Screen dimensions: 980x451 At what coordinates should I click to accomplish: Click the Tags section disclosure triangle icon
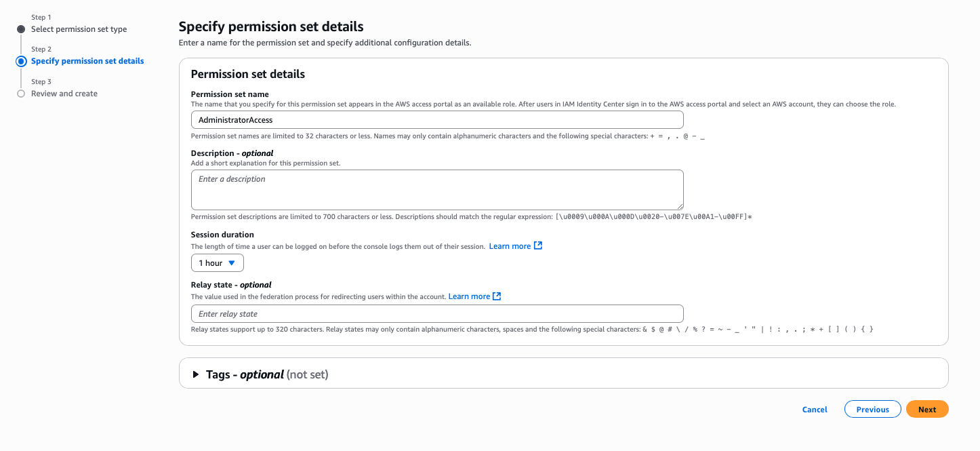point(195,374)
